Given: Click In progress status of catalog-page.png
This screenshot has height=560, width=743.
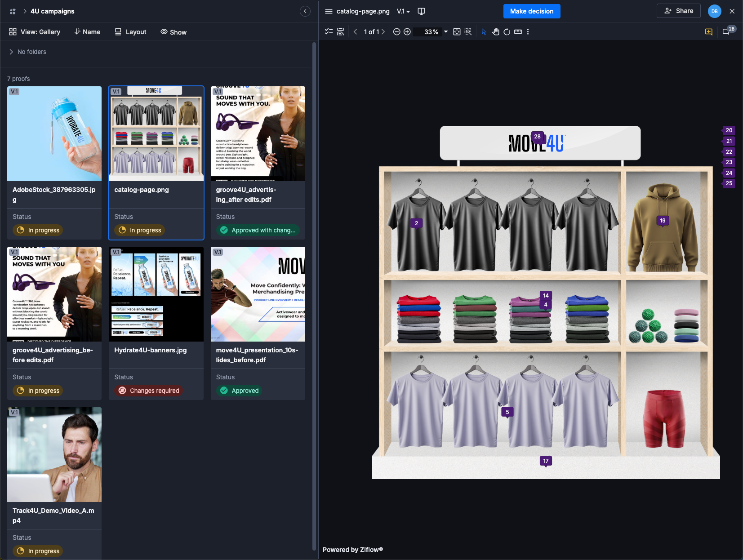Looking at the screenshot, I should click(140, 230).
